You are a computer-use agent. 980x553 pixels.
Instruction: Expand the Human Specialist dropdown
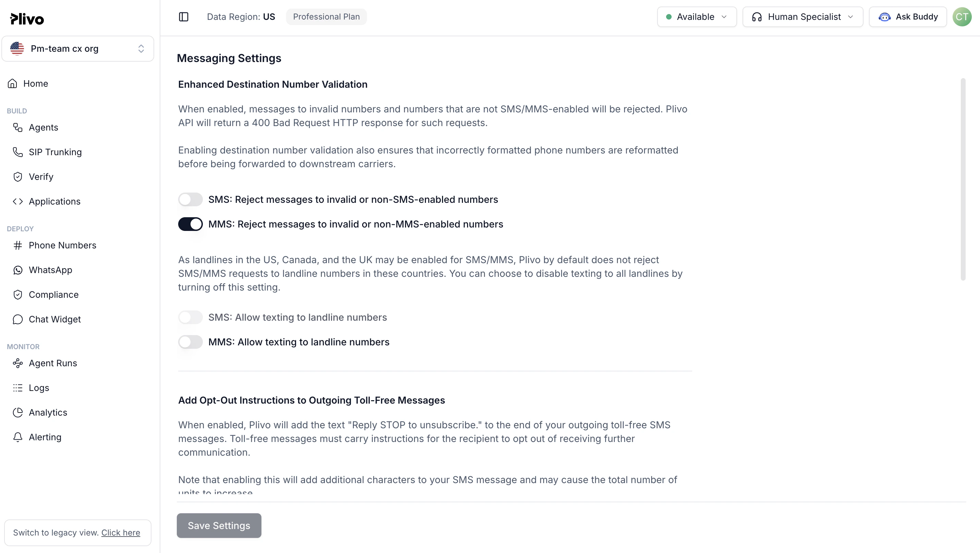tap(803, 17)
